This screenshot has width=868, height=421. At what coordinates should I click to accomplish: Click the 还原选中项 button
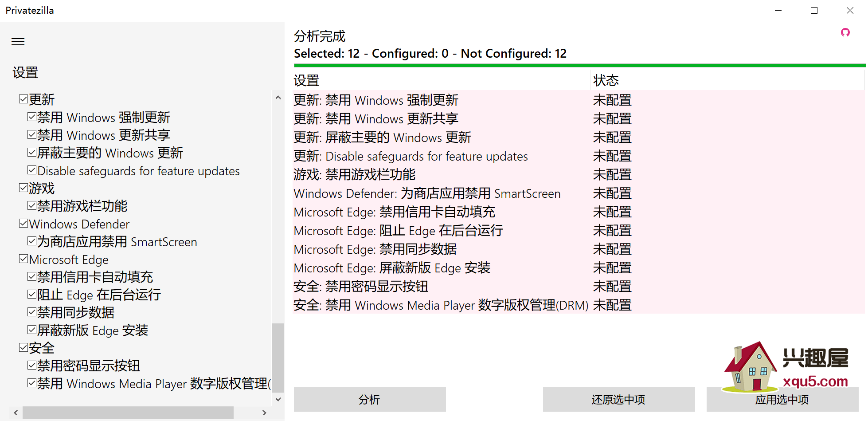click(619, 399)
